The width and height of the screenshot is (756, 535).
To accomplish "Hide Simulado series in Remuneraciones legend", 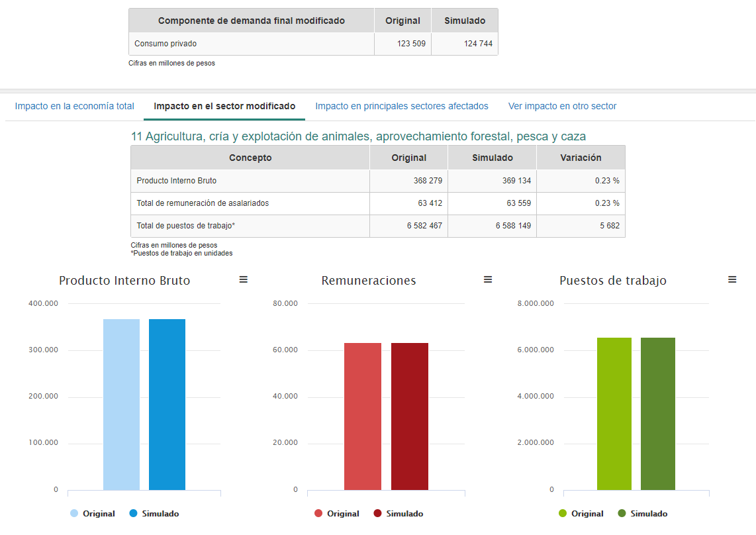I will [x=398, y=514].
